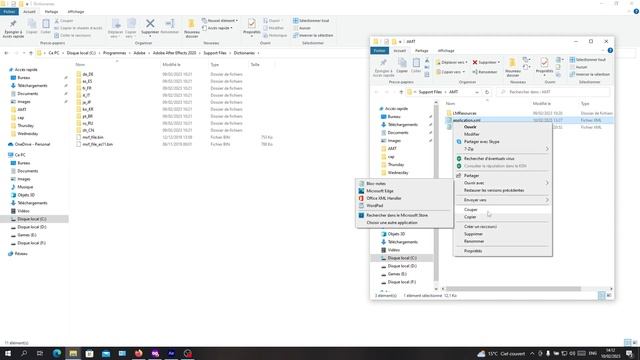
Task: Open the Windows Start menu
Action: coord(8,353)
